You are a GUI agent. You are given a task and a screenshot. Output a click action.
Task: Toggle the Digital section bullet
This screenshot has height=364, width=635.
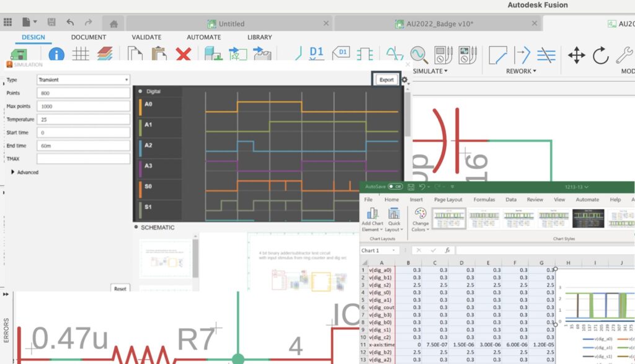(x=140, y=91)
